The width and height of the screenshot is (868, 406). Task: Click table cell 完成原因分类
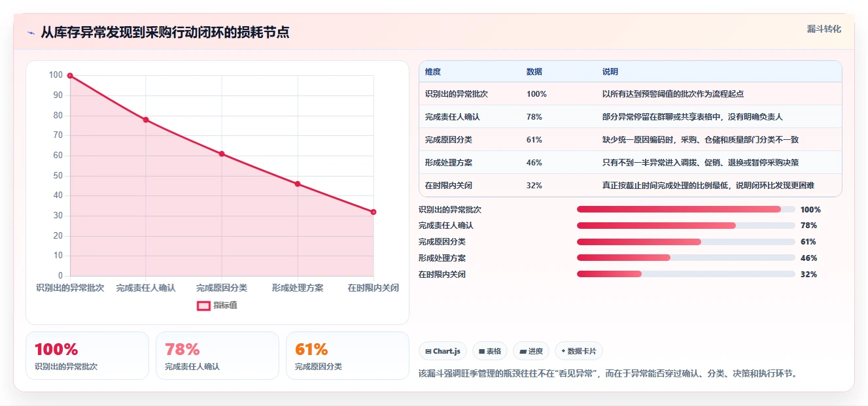[x=448, y=140]
